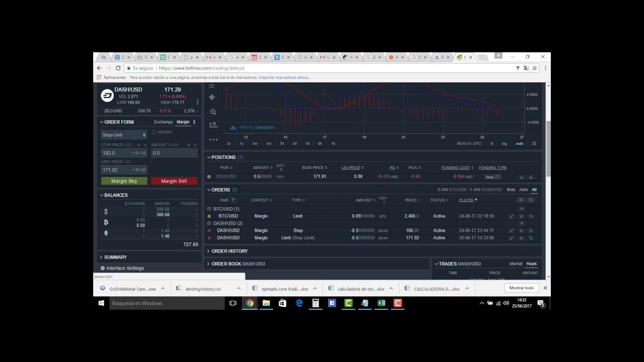Image resolution: width=644 pixels, height=362 pixels.
Task: Edit the DASH/USD 166.00 stop order
Action: (x=511, y=231)
